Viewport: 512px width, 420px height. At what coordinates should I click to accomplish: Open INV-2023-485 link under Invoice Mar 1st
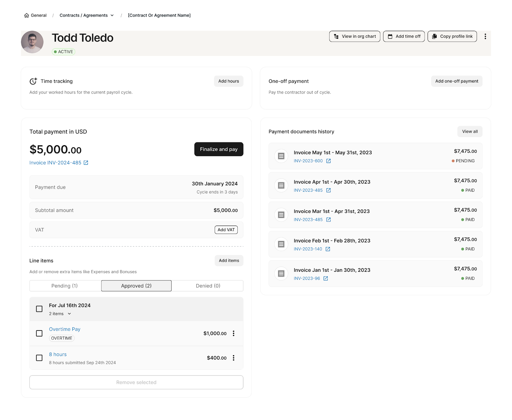pos(308,220)
